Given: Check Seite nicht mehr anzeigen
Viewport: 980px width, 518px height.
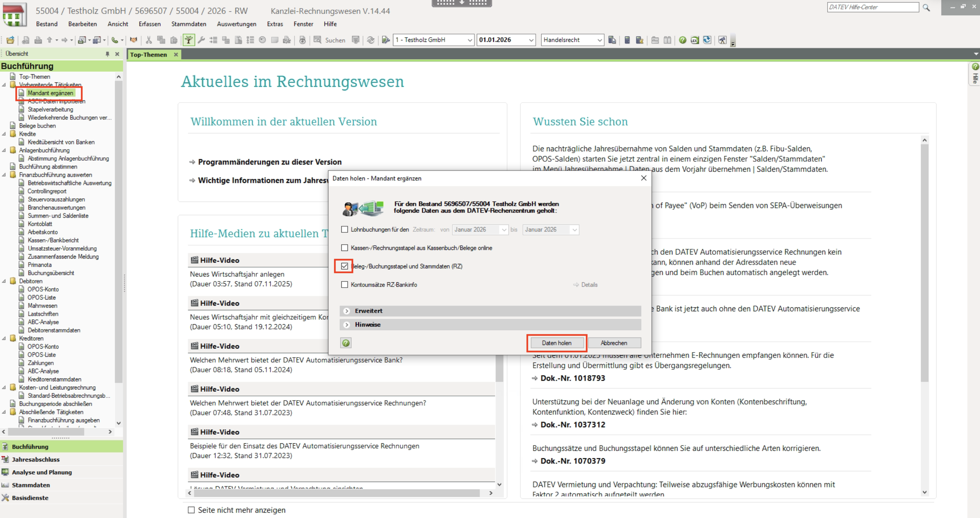Looking at the screenshot, I should click(x=191, y=510).
